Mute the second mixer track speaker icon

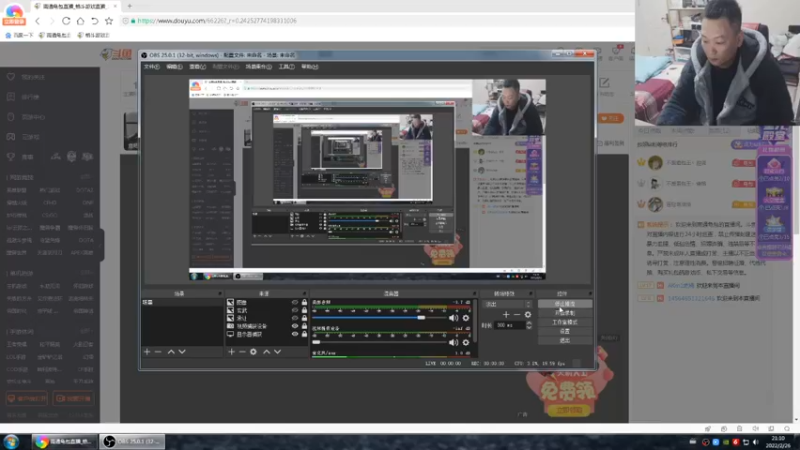[x=453, y=342]
